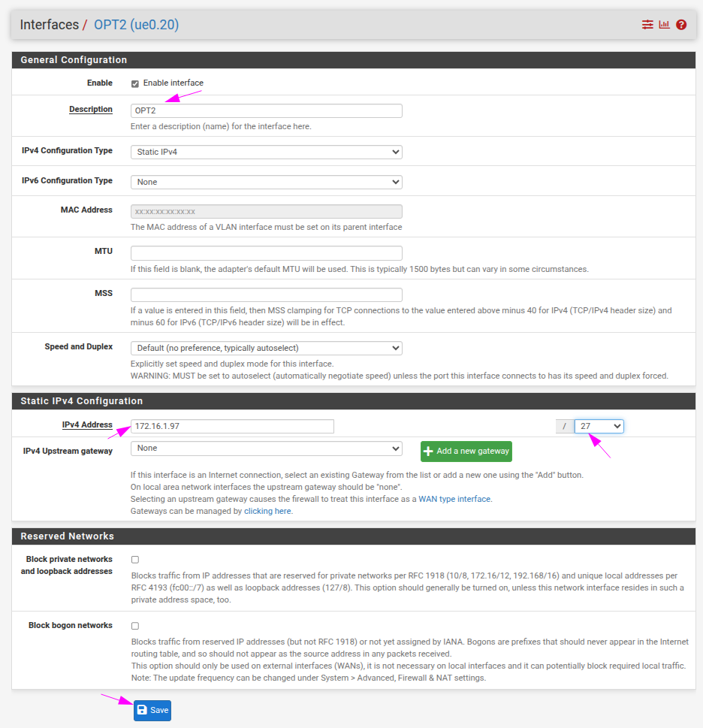The width and height of the screenshot is (703, 728).
Task: Click into the Description text field
Action: coord(266,110)
